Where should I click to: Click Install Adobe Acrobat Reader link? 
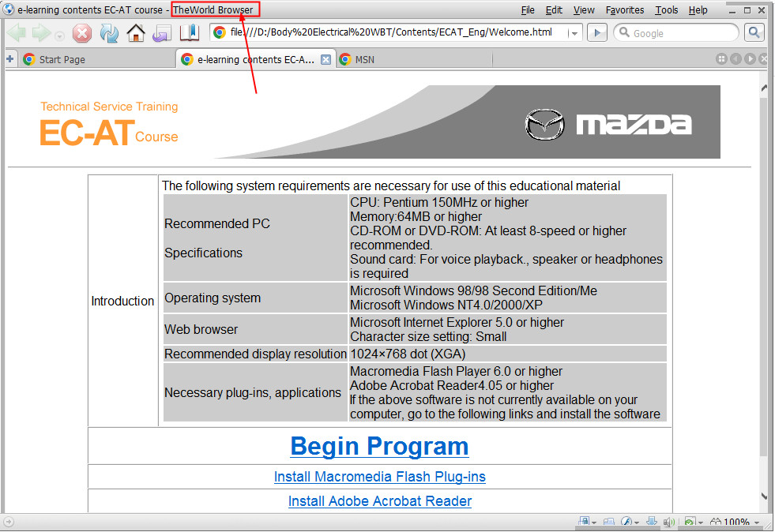tap(379, 501)
